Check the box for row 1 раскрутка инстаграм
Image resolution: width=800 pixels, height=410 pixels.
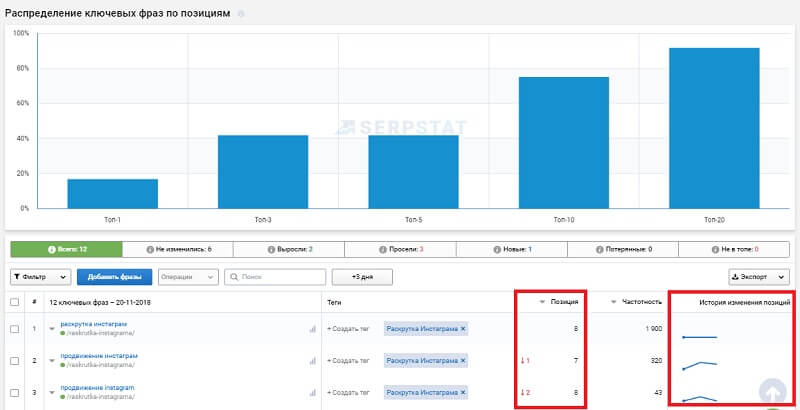(x=14, y=328)
